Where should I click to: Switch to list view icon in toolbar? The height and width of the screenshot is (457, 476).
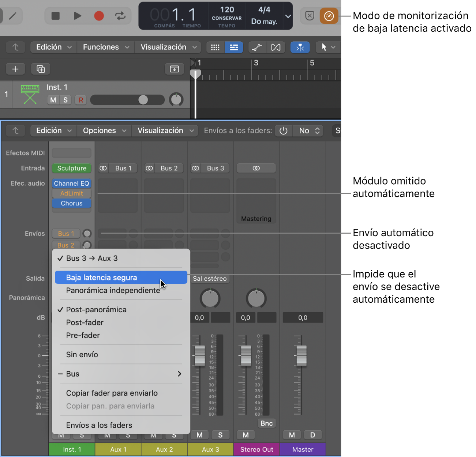click(x=234, y=48)
